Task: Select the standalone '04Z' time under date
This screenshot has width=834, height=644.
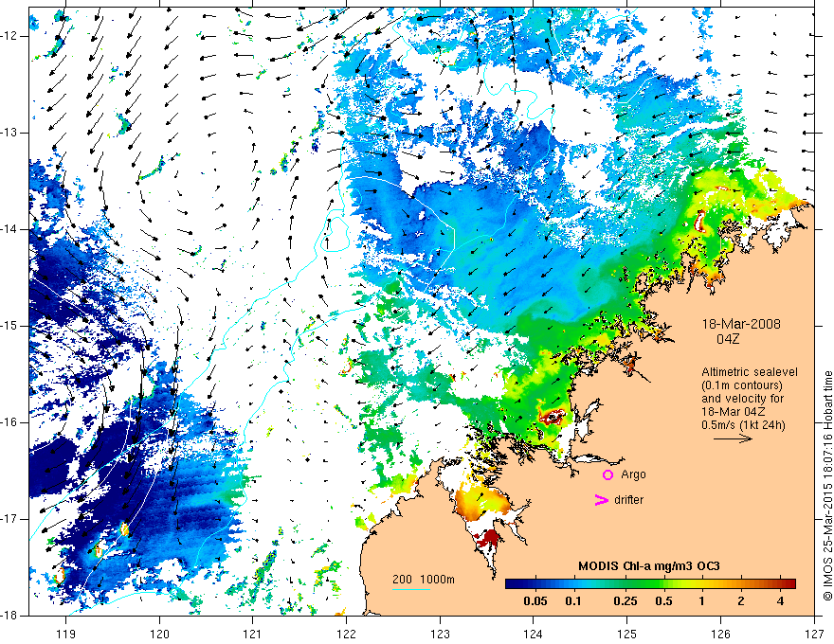Action: 728,339
